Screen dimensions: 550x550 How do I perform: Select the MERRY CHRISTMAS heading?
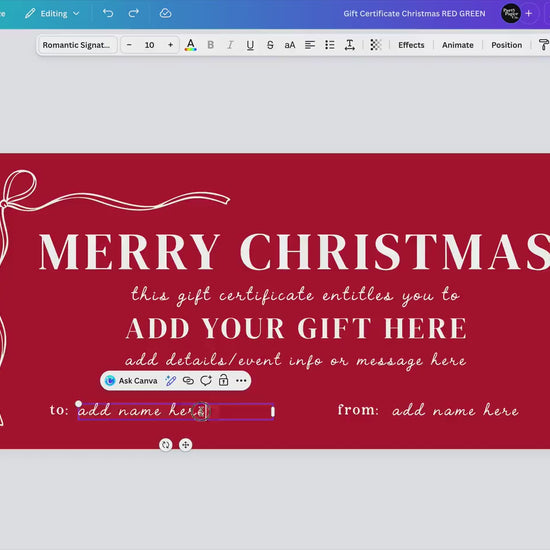295,252
